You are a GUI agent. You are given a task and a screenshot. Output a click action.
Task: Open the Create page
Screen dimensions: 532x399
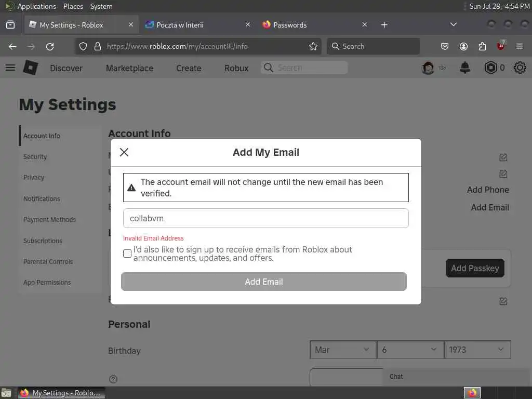click(189, 68)
